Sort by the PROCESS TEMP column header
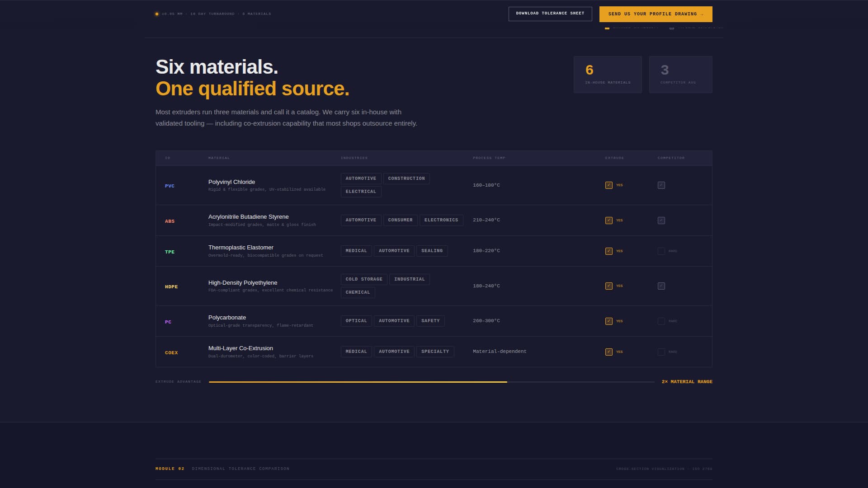 click(489, 158)
